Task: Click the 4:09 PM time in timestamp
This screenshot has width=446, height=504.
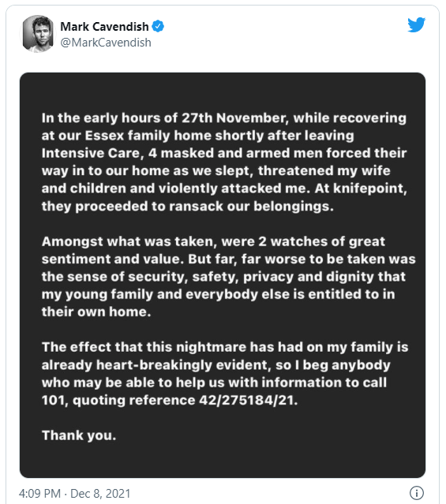Action: click(x=39, y=494)
